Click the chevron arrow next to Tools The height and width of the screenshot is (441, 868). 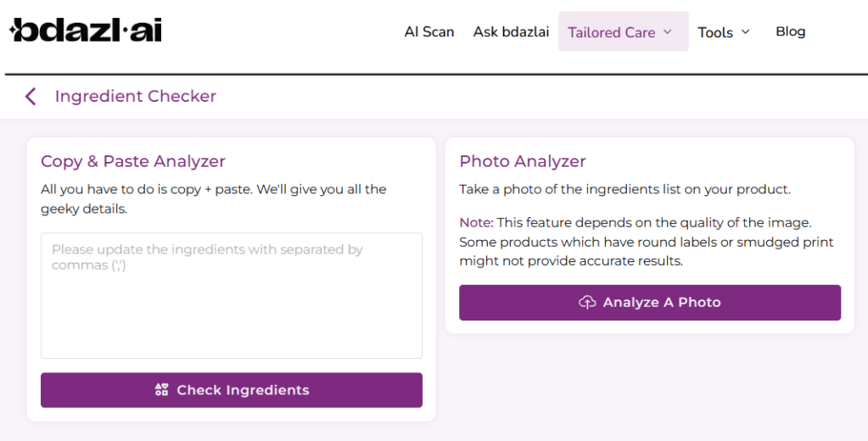tap(746, 32)
